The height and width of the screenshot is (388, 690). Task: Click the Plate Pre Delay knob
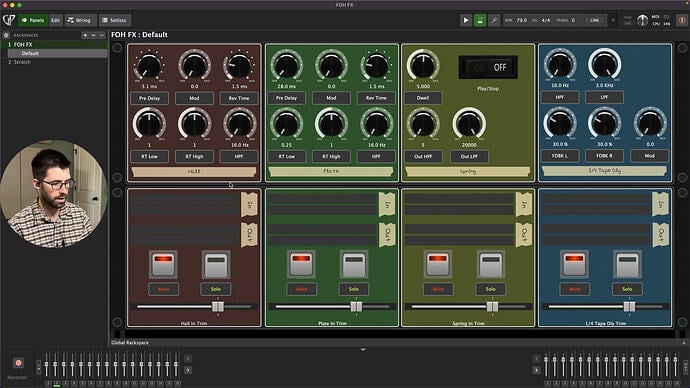286,66
